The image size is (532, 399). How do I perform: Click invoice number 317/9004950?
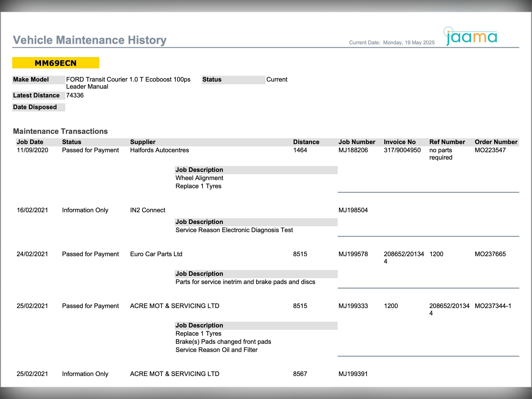pos(402,150)
